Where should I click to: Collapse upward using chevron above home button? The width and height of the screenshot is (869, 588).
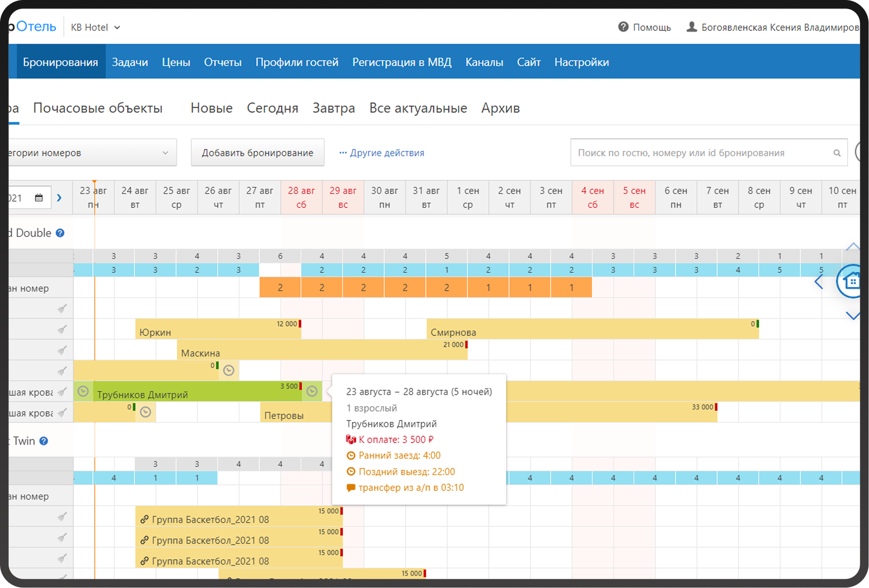pos(852,247)
